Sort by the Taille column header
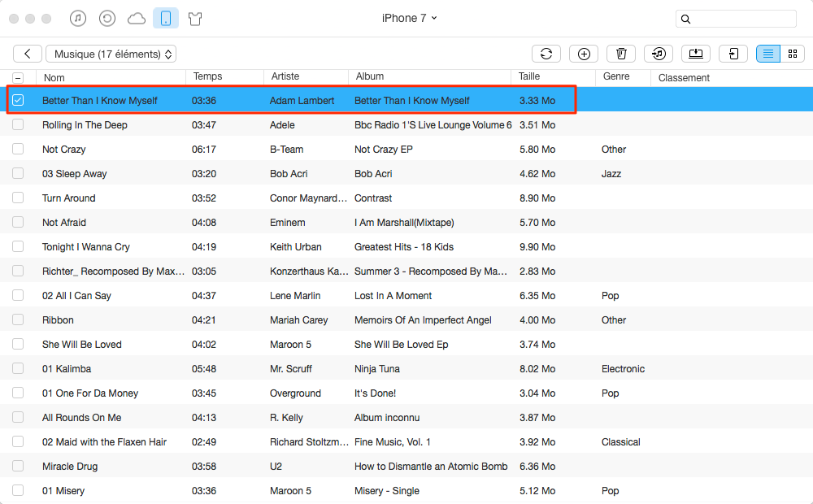Viewport: 813px width, 504px height. [x=529, y=76]
